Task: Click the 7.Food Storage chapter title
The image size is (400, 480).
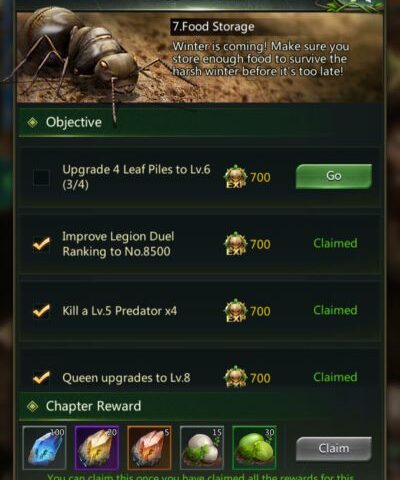Action: (x=213, y=27)
